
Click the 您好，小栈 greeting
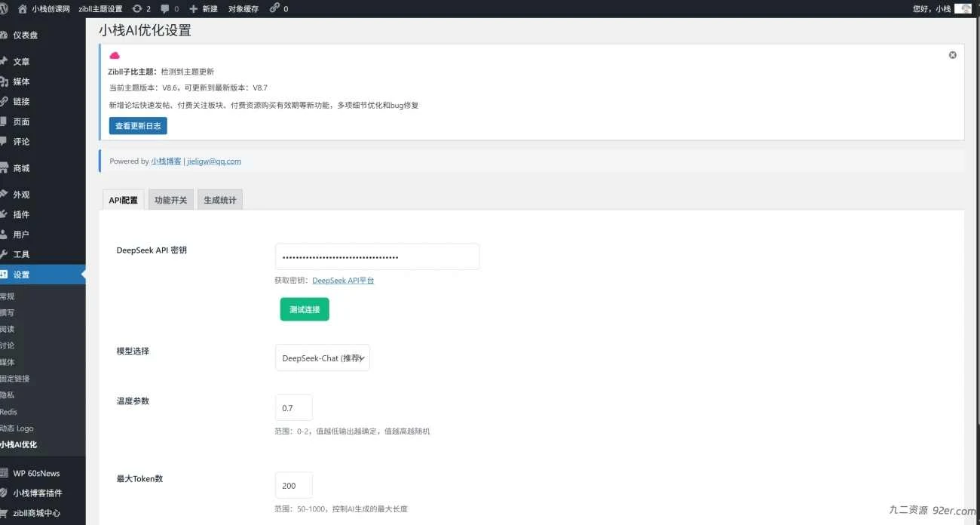coord(932,9)
